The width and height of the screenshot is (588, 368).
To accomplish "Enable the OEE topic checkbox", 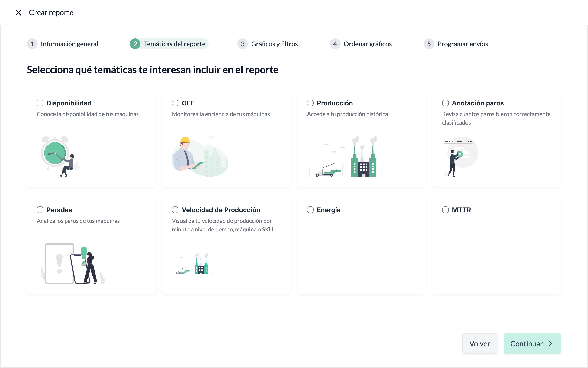I will [x=175, y=103].
